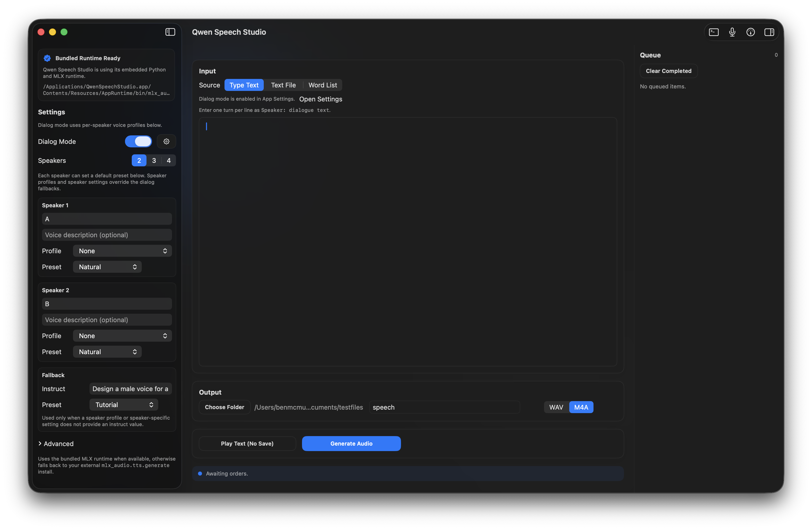812x530 pixels.
Task: Click 'Awaiting orders.' status text
Action: point(227,473)
